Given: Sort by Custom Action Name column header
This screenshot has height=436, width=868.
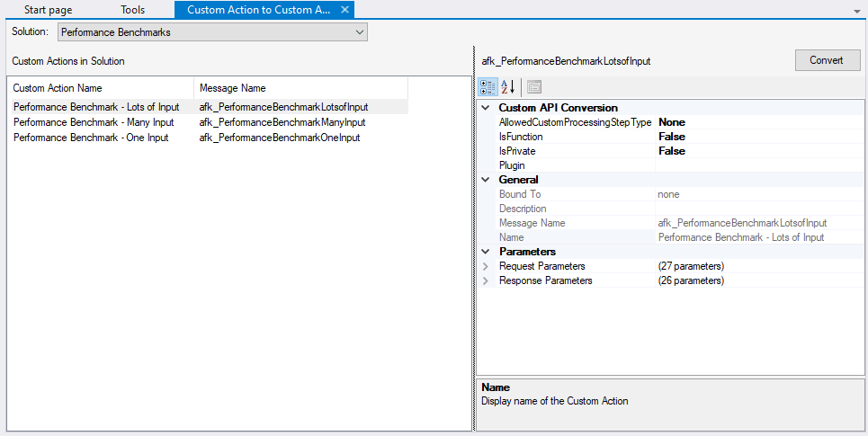Looking at the screenshot, I should [100, 88].
